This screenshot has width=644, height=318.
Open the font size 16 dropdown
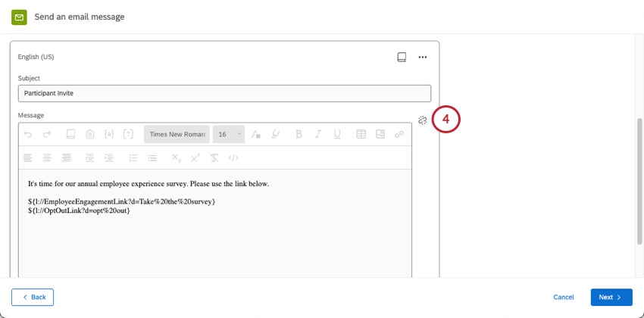[229, 134]
